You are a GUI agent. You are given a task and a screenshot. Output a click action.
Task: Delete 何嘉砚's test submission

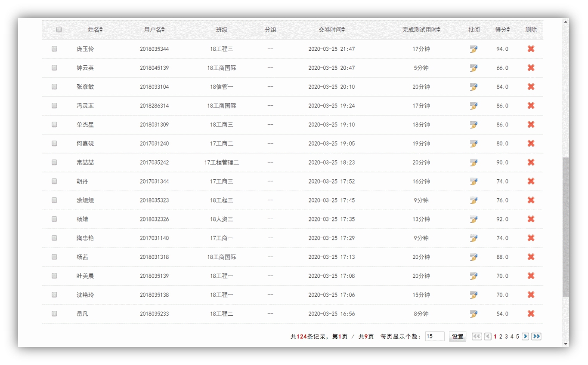(x=531, y=144)
